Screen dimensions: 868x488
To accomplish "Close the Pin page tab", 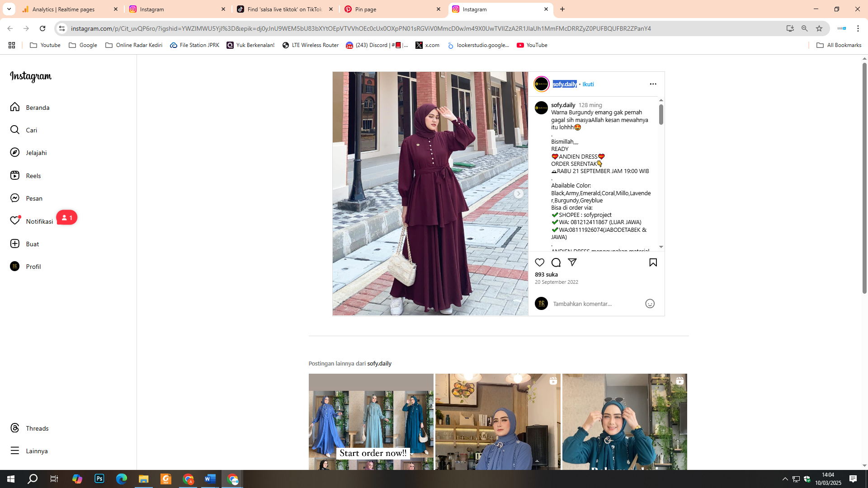I will (x=439, y=9).
